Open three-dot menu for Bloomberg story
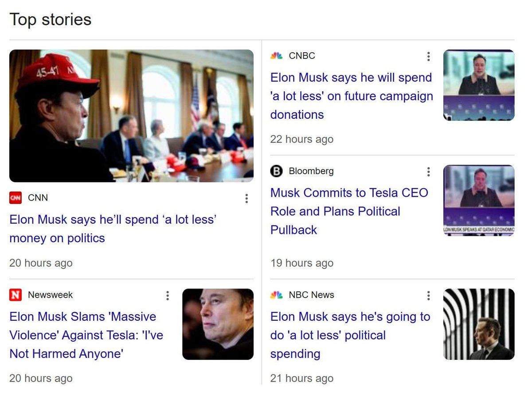The width and height of the screenshot is (532, 397). pyautogui.click(x=428, y=171)
